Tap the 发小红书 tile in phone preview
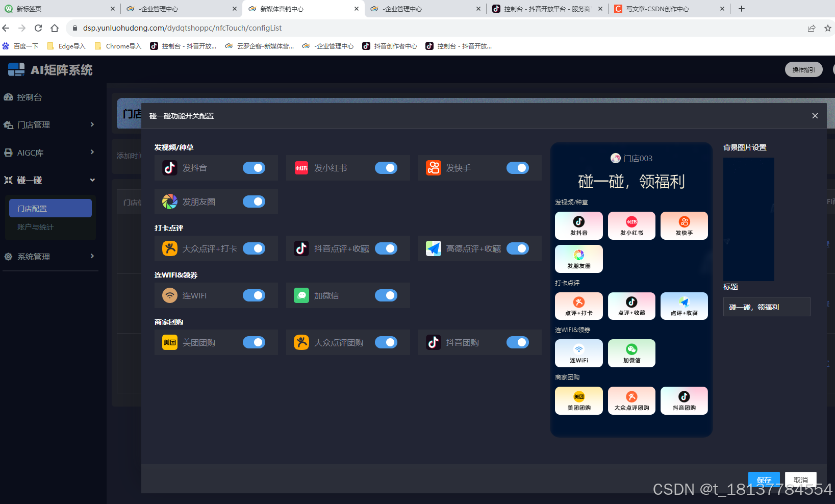This screenshot has width=835, height=504. (x=631, y=225)
